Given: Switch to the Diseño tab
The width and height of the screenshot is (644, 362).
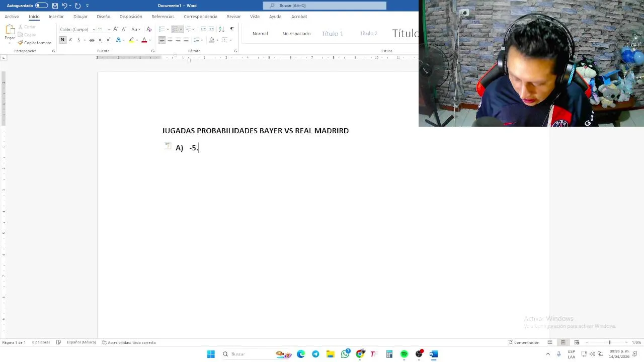Looking at the screenshot, I should [x=104, y=17].
